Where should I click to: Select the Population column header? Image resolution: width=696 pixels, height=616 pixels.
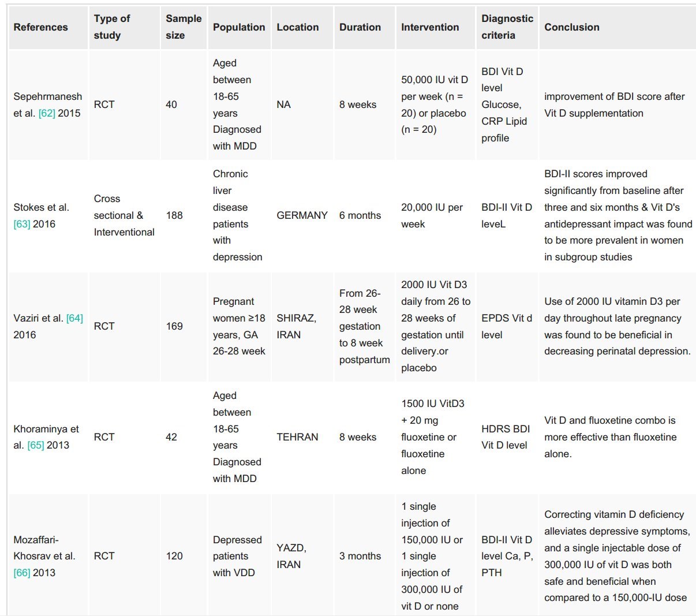[239, 27]
